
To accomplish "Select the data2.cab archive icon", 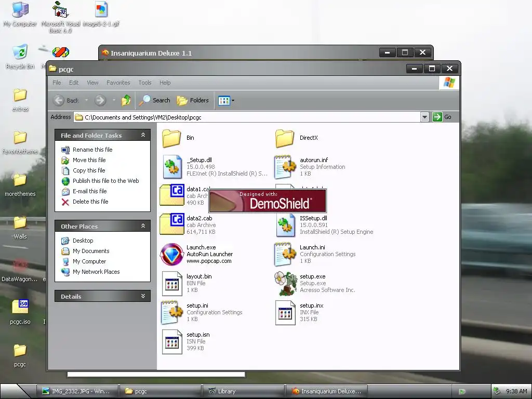I will [171, 224].
